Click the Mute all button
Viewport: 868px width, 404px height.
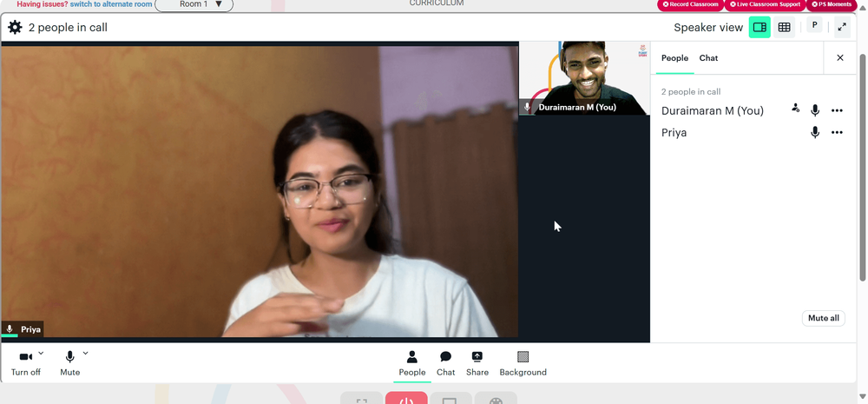(823, 318)
